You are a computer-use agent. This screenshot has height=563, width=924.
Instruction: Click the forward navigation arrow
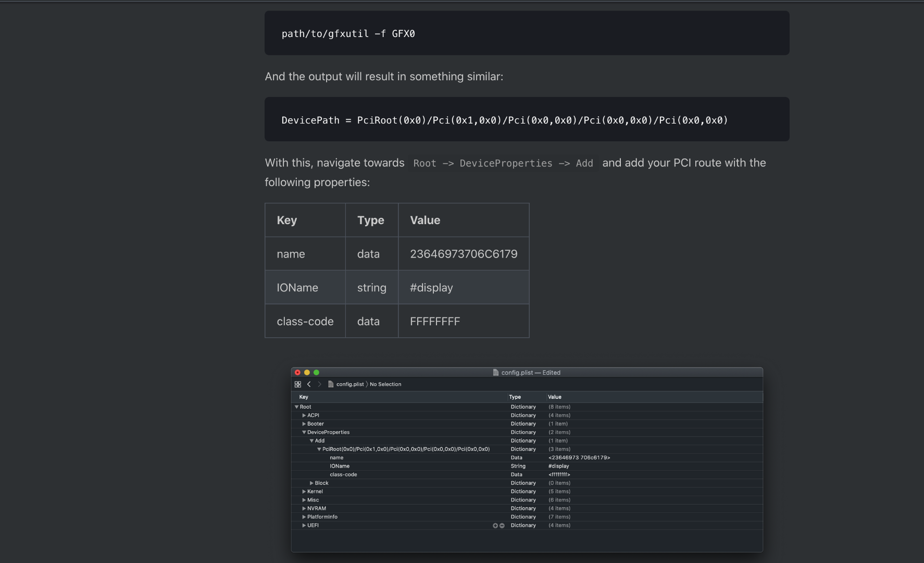click(320, 384)
